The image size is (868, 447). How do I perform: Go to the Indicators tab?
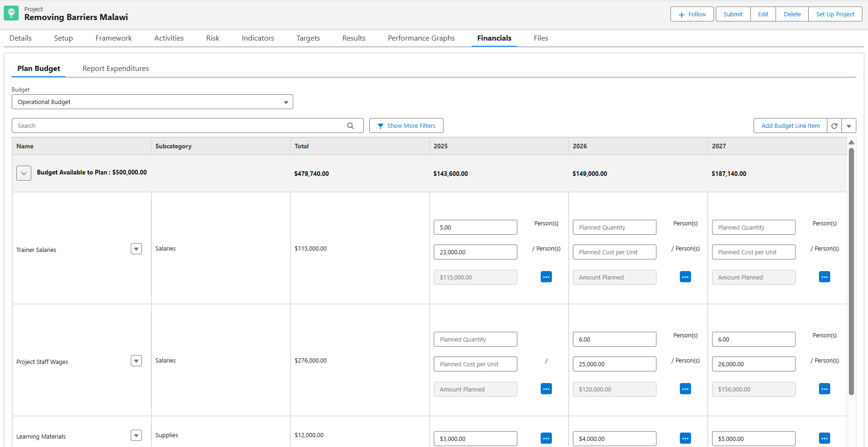258,38
